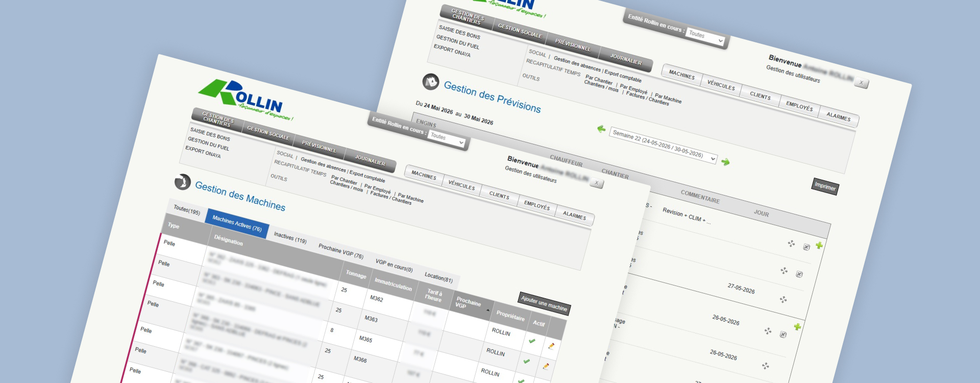Viewport: 980px width, 383px height.
Task: Open Saisie des bons link in Prévisions window
Action: pyautogui.click(x=459, y=32)
